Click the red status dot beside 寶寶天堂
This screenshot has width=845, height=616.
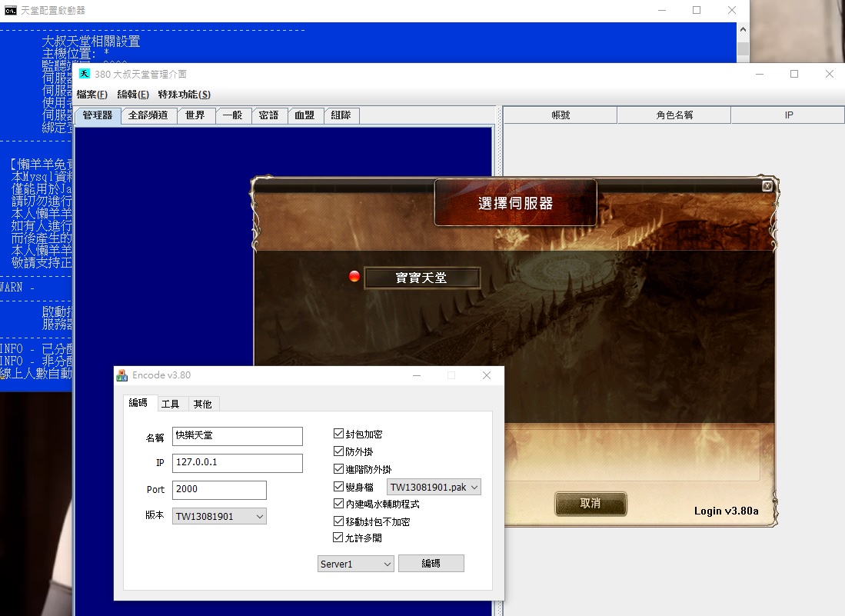(x=354, y=277)
